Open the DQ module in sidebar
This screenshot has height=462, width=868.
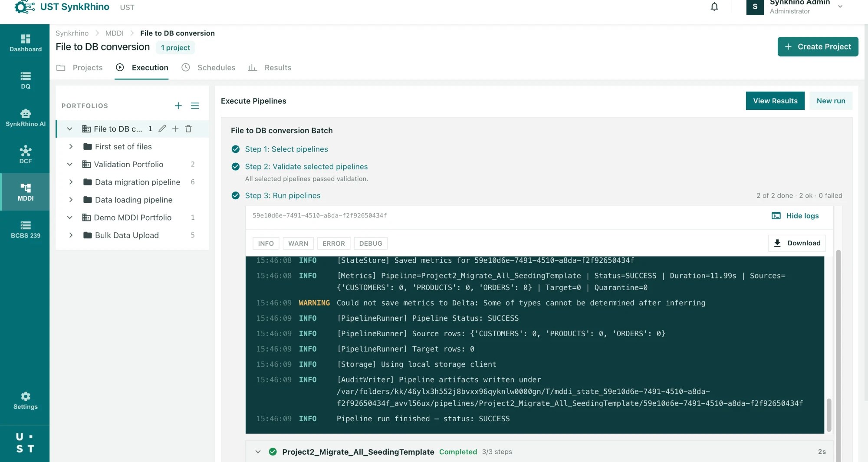pos(26,80)
